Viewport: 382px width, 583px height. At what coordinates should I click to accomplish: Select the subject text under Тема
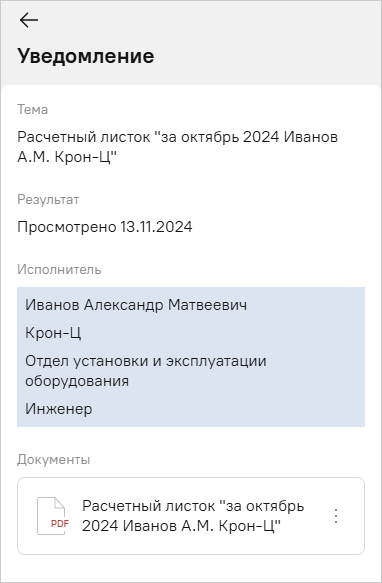[177, 147]
